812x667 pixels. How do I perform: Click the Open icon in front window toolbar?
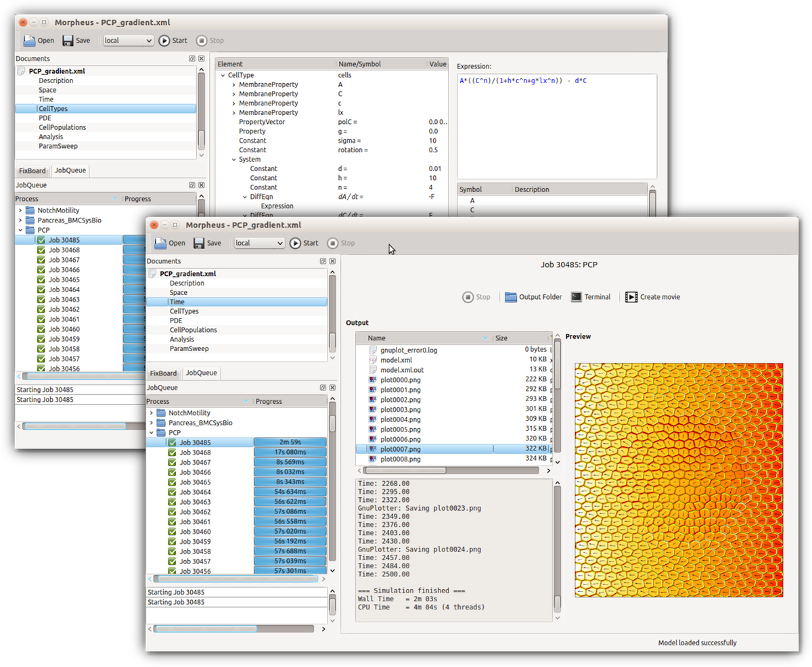(x=160, y=244)
